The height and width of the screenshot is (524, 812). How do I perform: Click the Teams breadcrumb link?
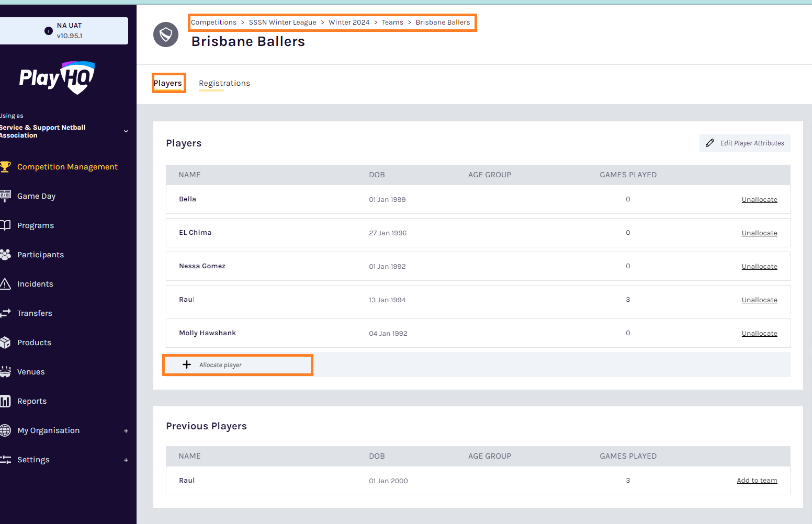coord(392,22)
